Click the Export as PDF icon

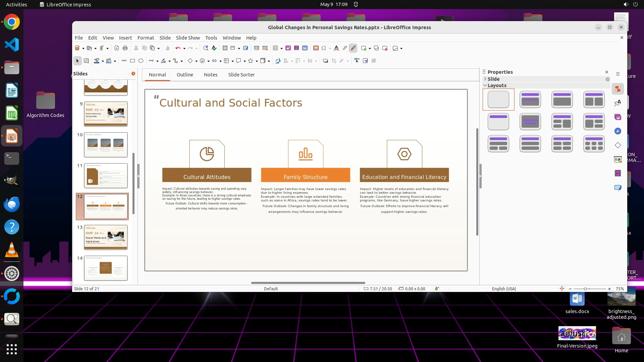(x=117, y=48)
